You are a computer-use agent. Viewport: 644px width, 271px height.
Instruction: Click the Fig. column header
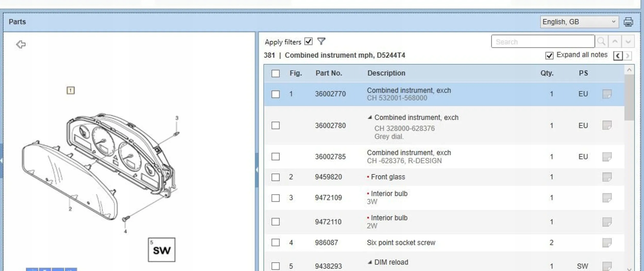[295, 73]
